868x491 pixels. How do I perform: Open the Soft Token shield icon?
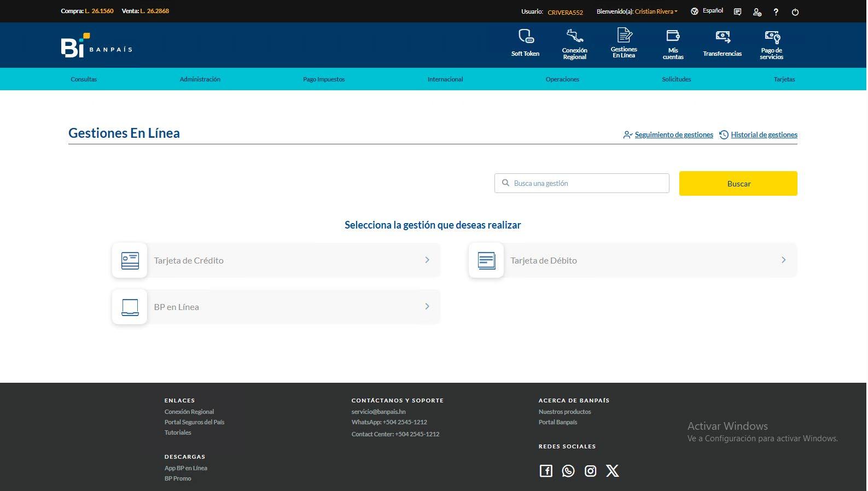coord(526,36)
